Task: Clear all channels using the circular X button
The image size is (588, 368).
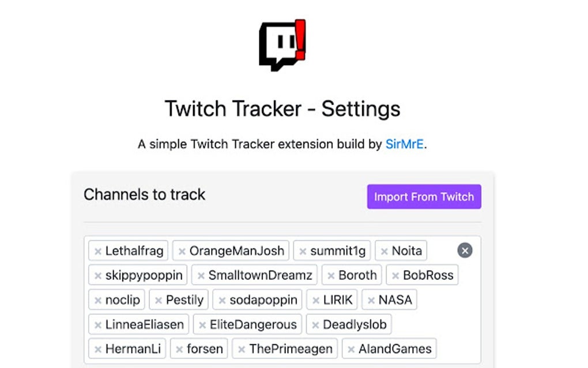Action: pyautogui.click(x=465, y=250)
